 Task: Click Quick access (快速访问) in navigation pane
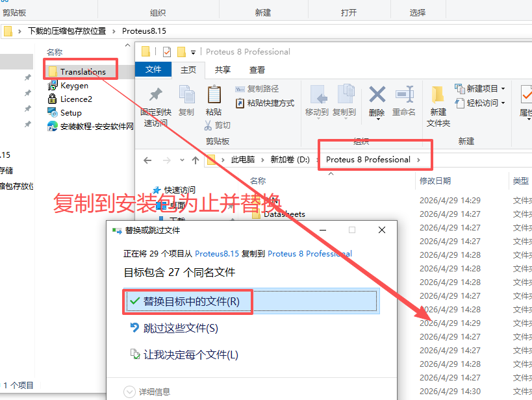click(x=174, y=190)
